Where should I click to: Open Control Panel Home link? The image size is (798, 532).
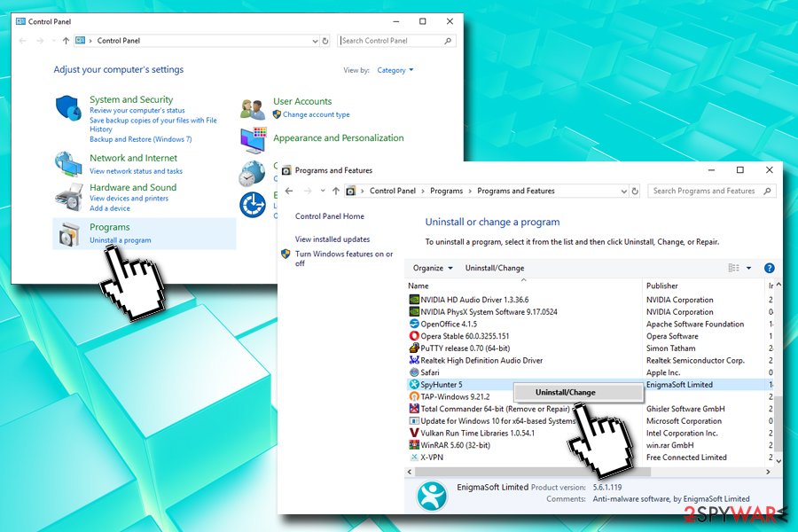pyautogui.click(x=329, y=216)
